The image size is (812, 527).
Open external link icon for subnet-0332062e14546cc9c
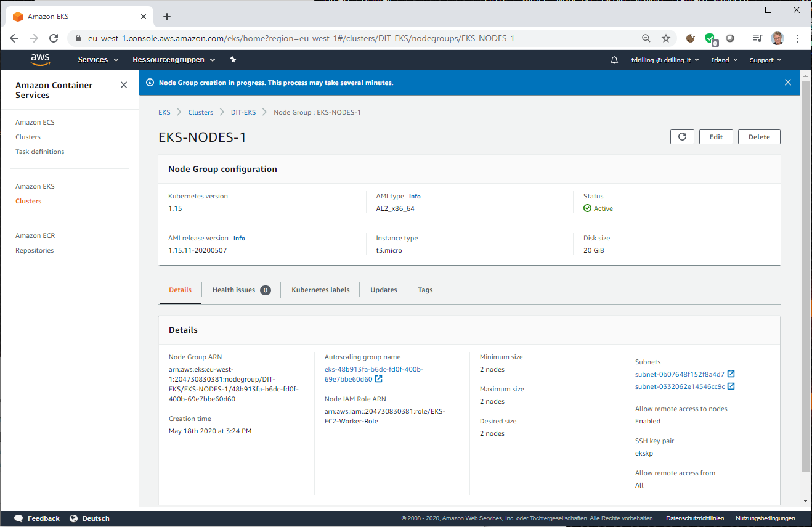(731, 386)
